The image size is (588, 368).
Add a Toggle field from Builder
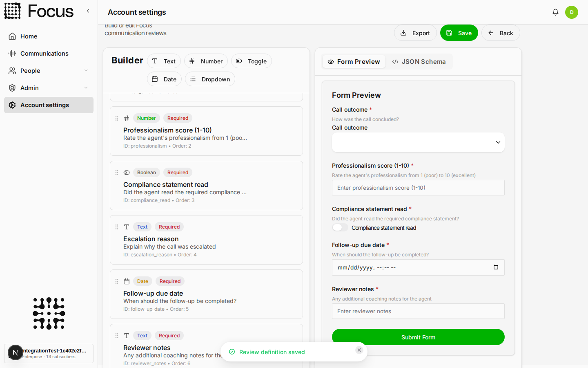(252, 61)
